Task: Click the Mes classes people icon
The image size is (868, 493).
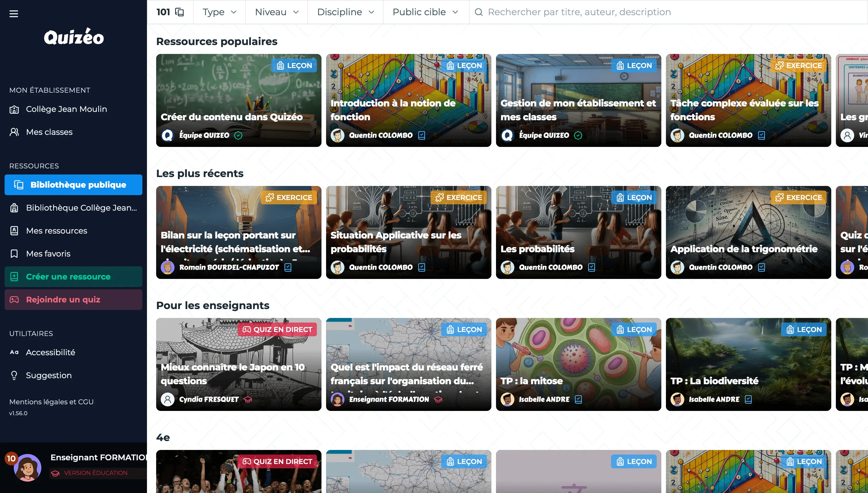Action: [14, 132]
